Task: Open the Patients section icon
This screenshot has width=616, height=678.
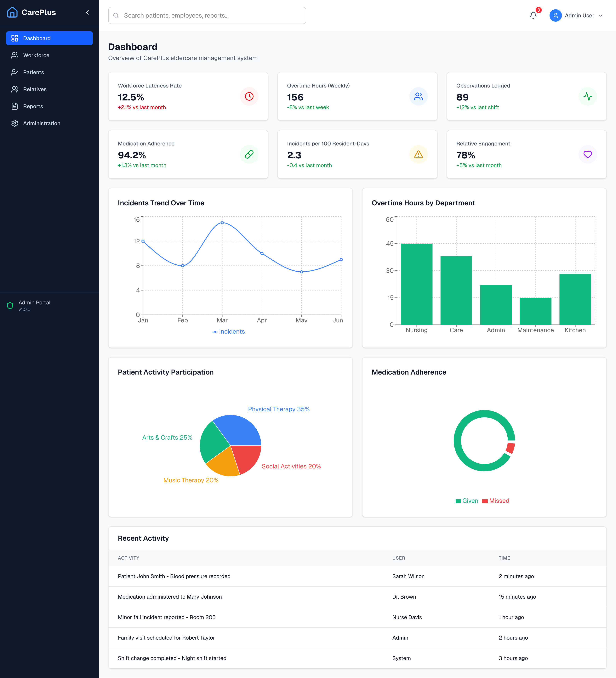Action: click(14, 72)
